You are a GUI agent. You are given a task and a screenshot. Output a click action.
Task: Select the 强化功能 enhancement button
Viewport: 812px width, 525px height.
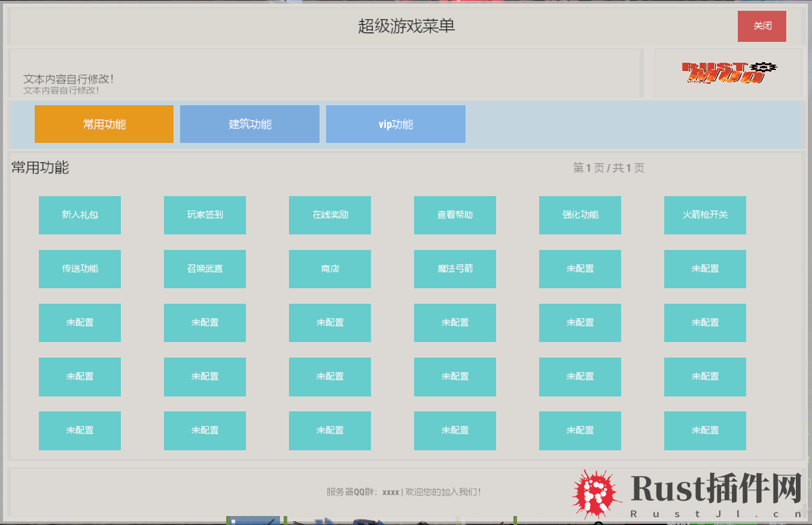tap(580, 215)
